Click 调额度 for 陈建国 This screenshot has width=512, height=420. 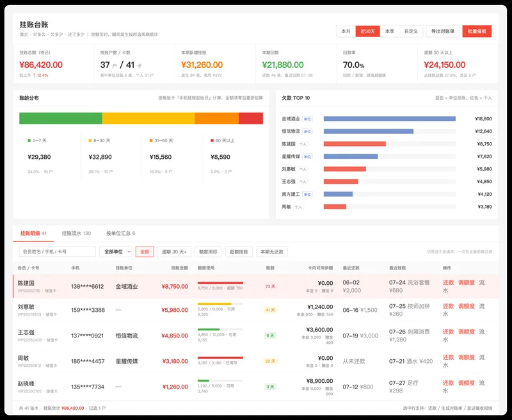(467, 282)
